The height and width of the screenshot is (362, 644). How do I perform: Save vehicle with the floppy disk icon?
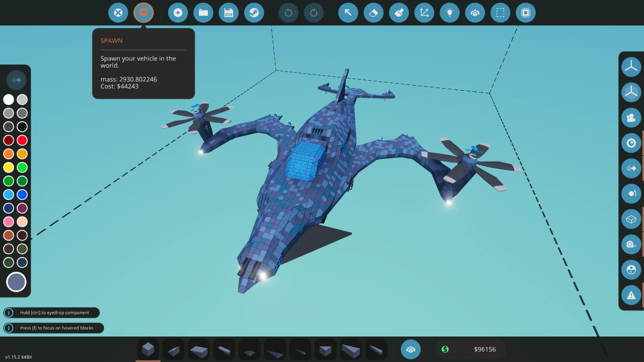click(x=229, y=13)
